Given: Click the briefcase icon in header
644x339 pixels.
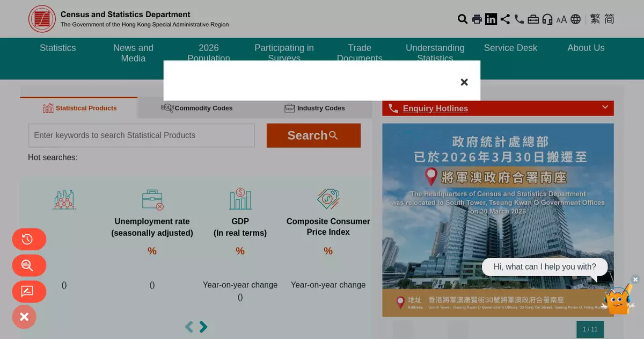Looking at the screenshot, I should tap(533, 19).
